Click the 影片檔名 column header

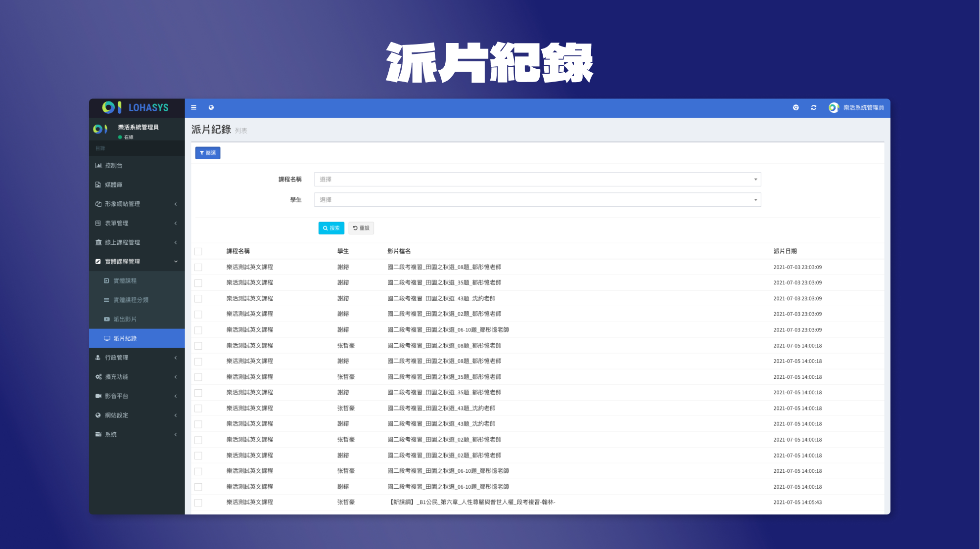tap(399, 251)
